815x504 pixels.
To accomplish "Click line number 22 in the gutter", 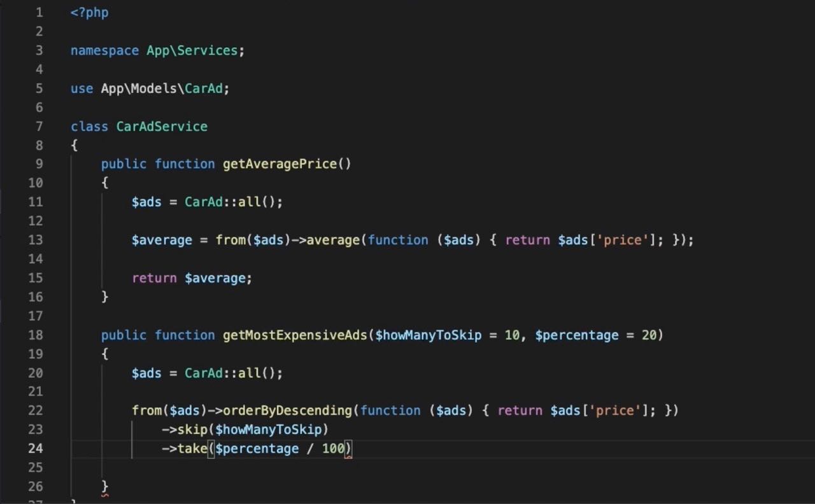I will pos(36,410).
